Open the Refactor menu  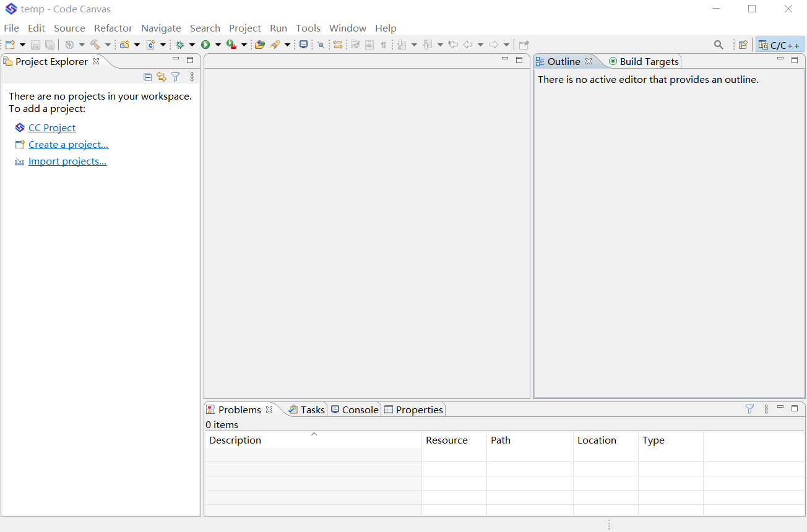point(113,28)
